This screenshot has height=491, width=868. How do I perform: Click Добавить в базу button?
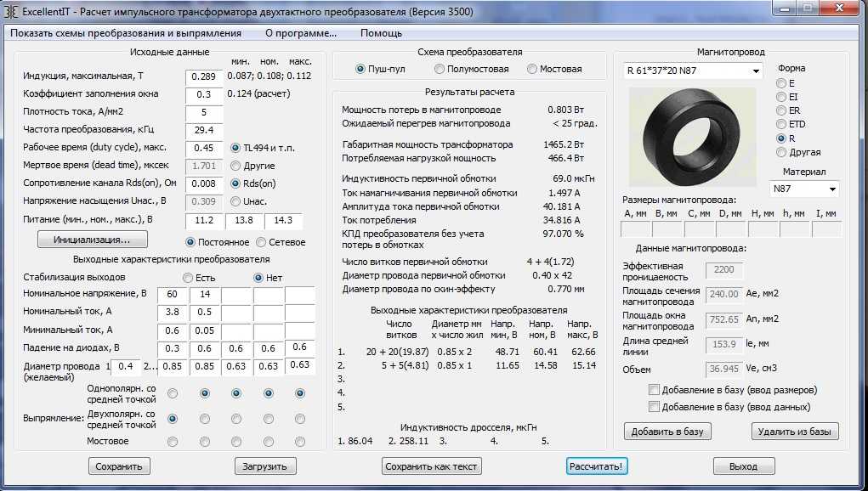point(667,432)
